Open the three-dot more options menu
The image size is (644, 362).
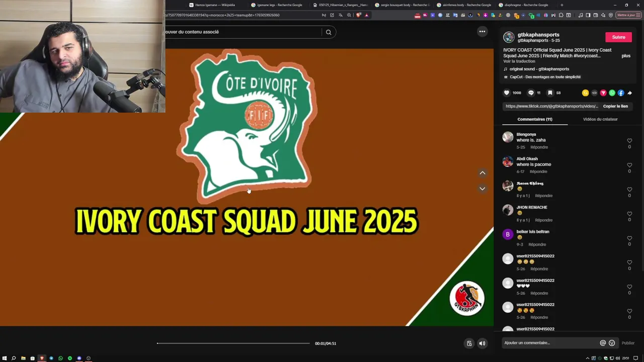click(x=482, y=32)
